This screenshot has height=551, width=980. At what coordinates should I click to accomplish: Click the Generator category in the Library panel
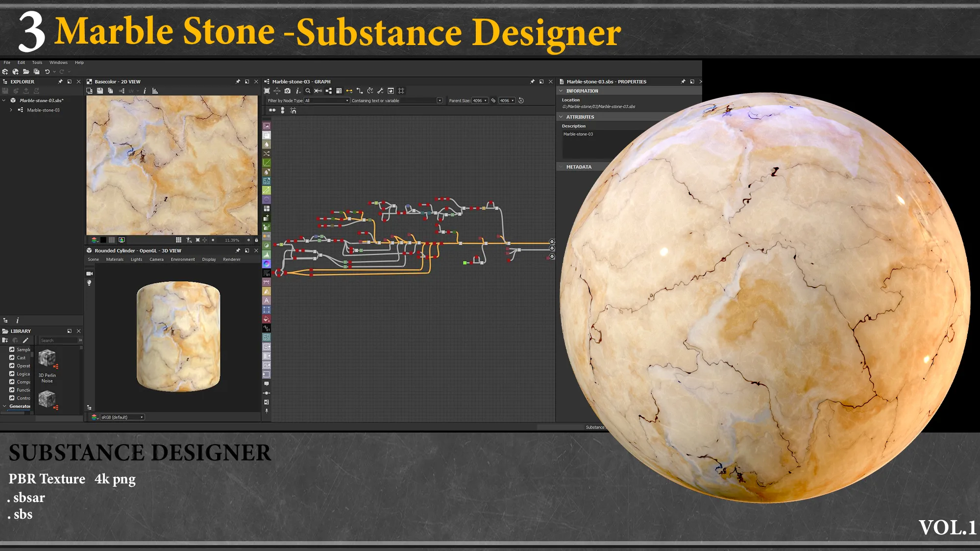point(21,406)
